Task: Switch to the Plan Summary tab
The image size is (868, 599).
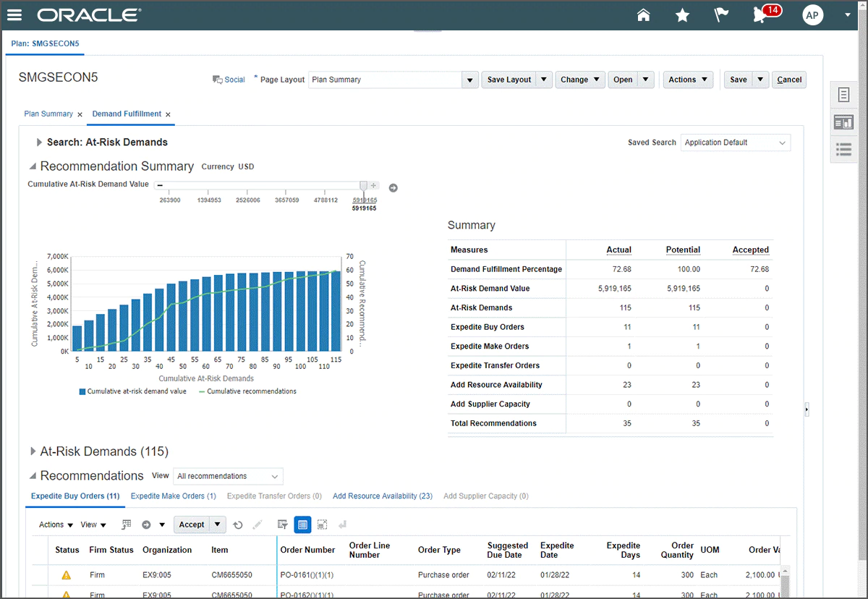Action: tap(48, 114)
